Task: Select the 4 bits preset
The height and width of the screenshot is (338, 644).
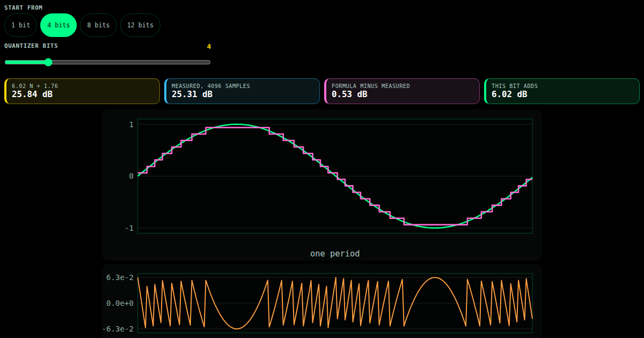Action: [58, 25]
